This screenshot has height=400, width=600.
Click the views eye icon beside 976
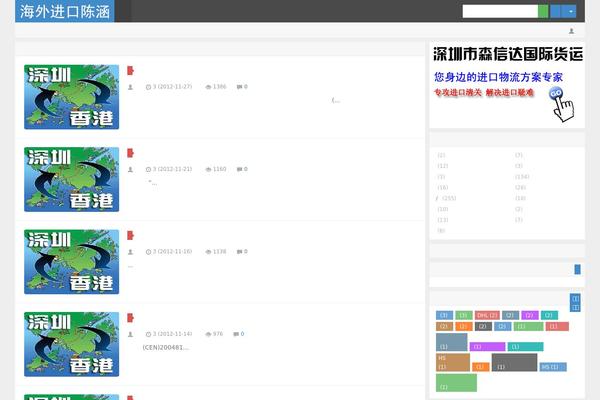tap(208, 334)
